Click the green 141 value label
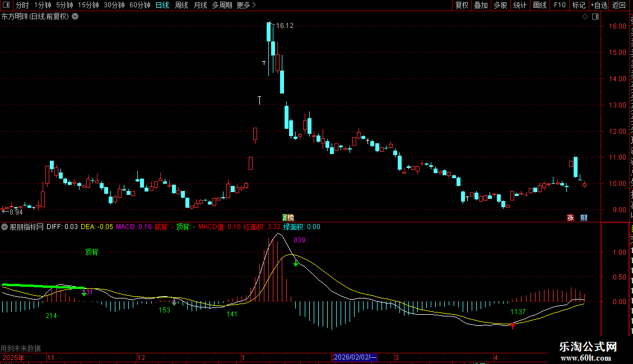Image resolution: width=633 pixels, height=364 pixels. pos(232,314)
